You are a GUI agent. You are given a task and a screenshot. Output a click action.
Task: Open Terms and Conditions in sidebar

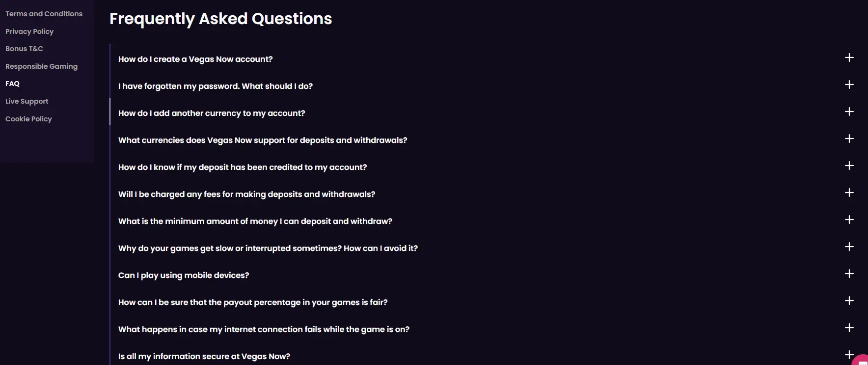point(44,14)
